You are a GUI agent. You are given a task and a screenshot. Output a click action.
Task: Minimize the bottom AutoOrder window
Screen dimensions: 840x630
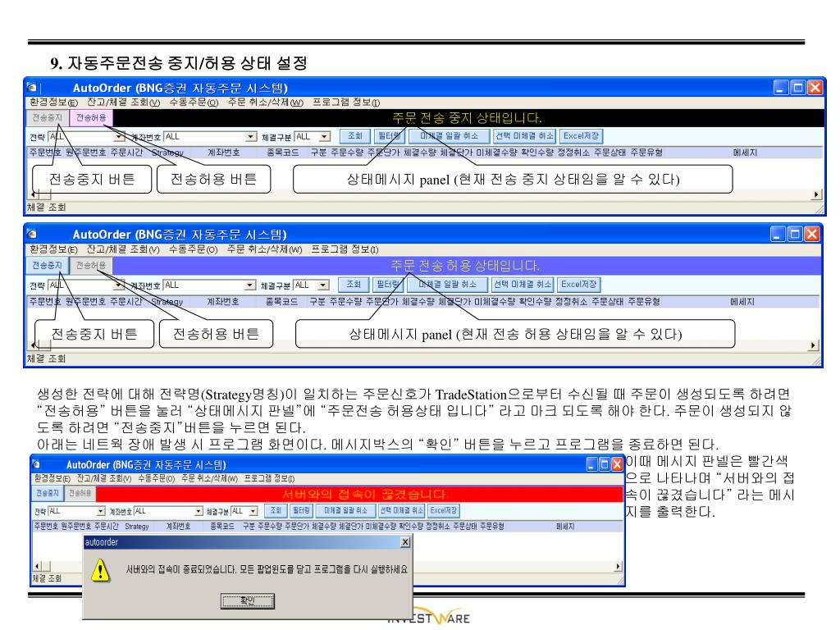(591, 464)
